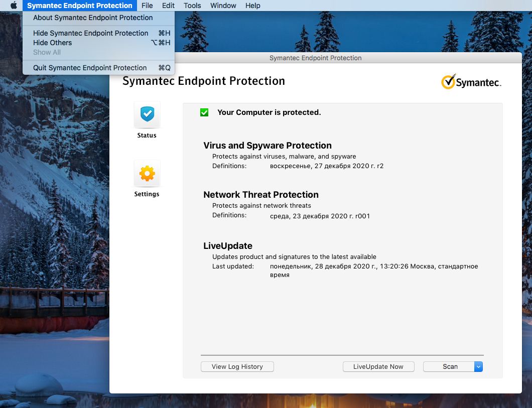Open the Window menu
Screen dimensions: 532x408
click(223, 6)
